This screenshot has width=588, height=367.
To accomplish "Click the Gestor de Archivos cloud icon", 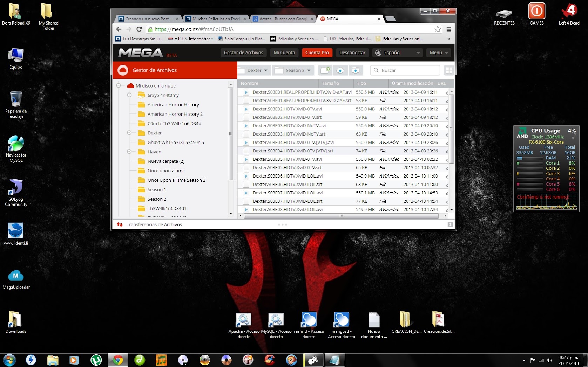I will [123, 70].
